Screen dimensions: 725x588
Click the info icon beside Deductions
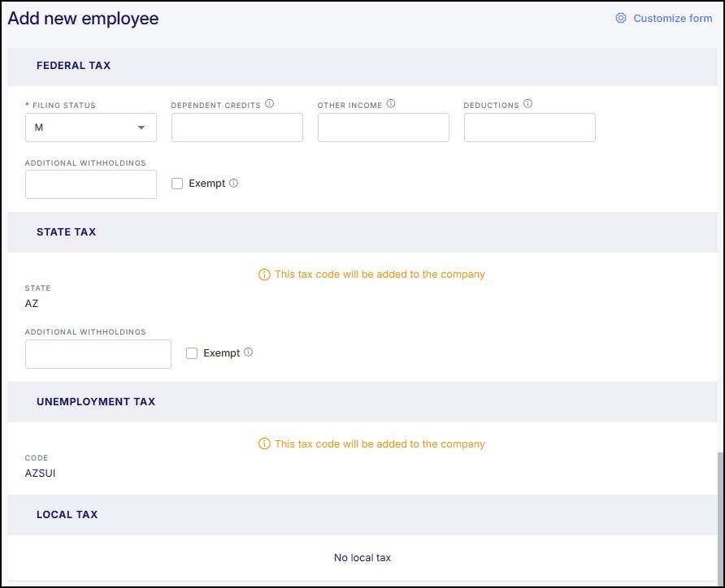527,104
